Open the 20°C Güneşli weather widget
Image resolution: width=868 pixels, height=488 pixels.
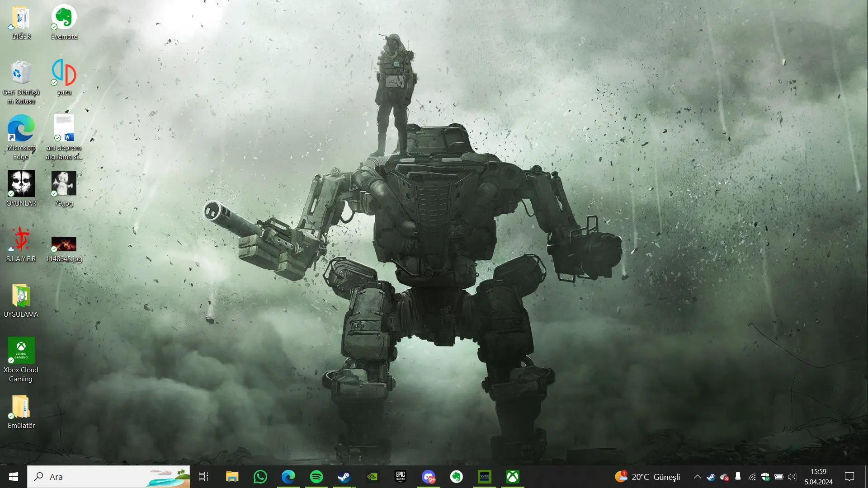click(x=647, y=477)
